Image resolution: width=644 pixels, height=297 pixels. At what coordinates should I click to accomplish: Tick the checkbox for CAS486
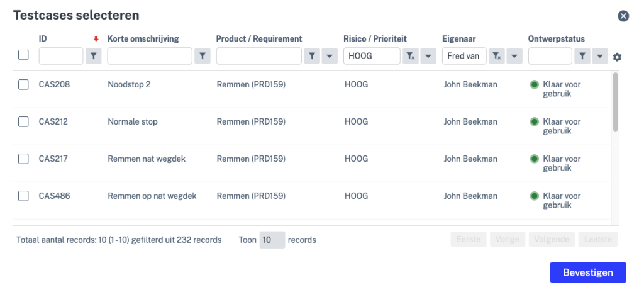[23, 196]
